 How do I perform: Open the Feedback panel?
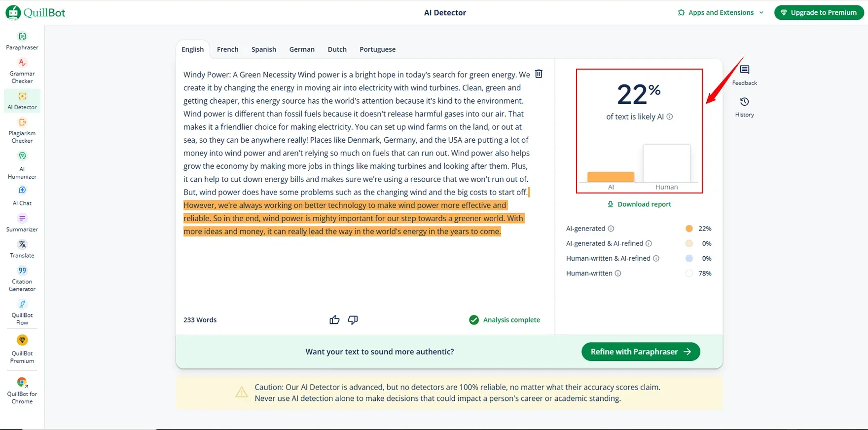[745, 75]
